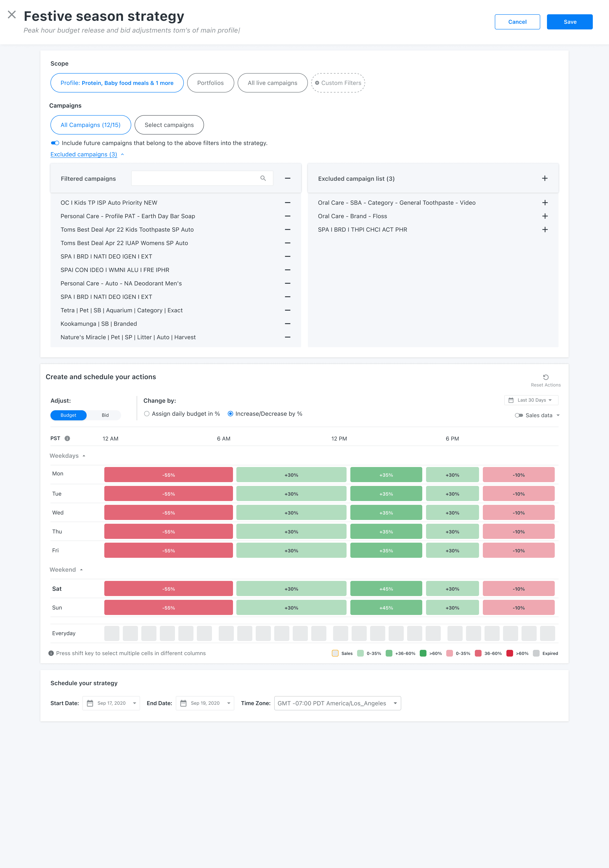
Task: Click Monday's -55% red budget cell
Action: point(168,475)
